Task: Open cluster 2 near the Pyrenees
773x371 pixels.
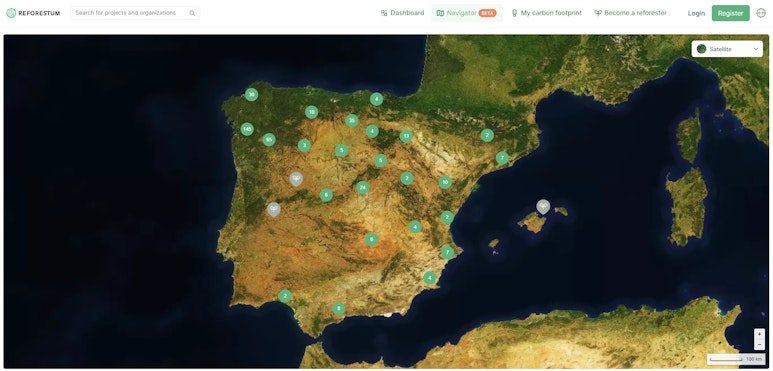Action: click(487, 135)
